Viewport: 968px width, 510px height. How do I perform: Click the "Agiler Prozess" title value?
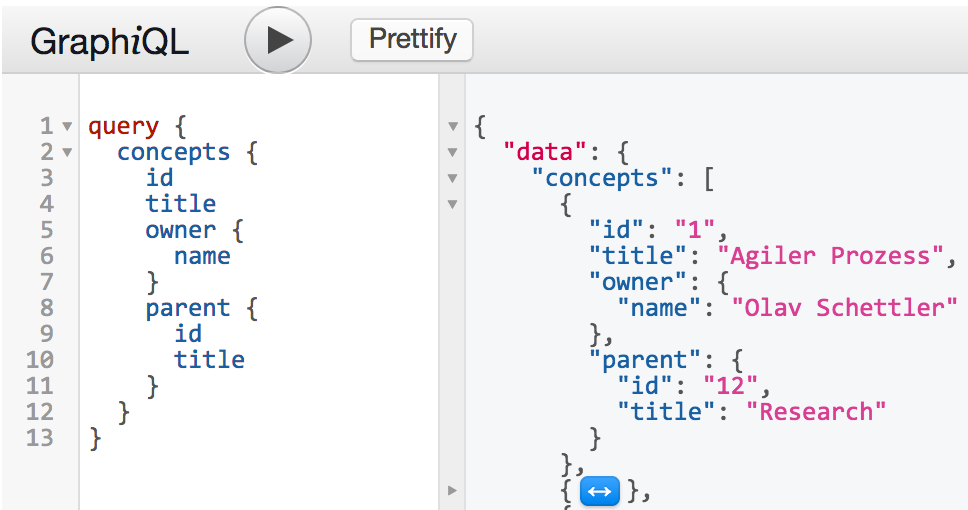[831, 256]
